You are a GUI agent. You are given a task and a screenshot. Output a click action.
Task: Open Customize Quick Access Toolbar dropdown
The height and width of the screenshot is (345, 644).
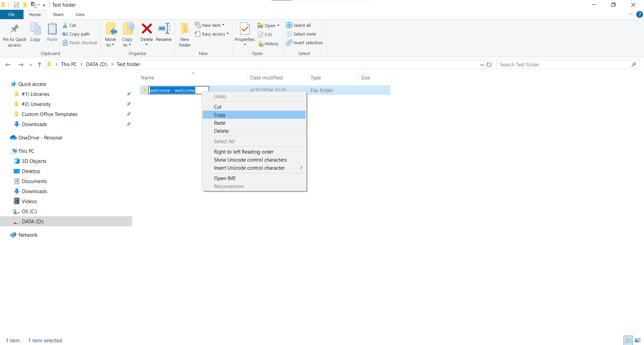[x=44, y=5]
